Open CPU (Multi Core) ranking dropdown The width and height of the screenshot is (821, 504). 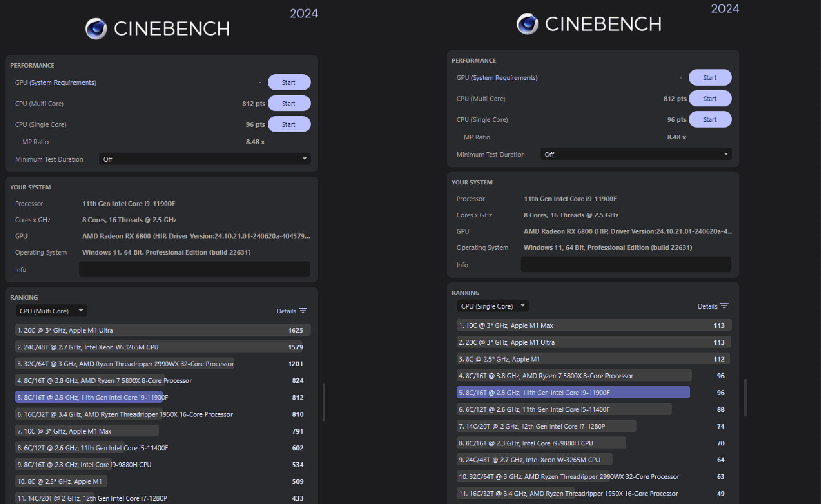tap(51, 311)
